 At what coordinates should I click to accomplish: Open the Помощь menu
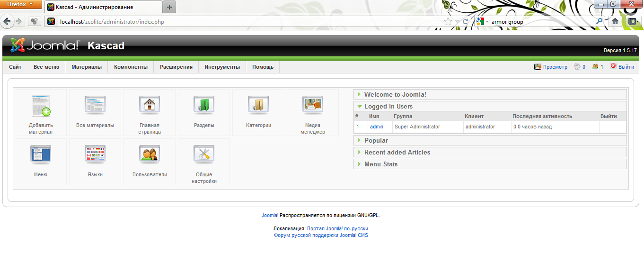(x=263, y=67)
